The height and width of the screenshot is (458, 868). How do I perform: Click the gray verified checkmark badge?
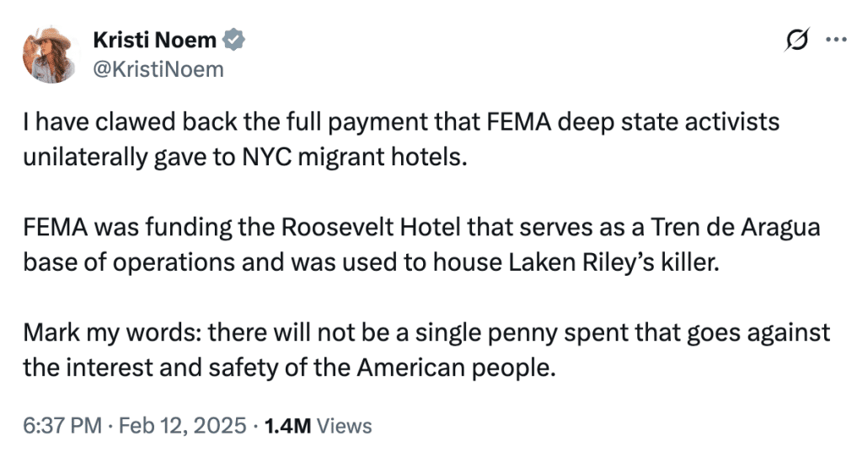[x=235, y=39]
